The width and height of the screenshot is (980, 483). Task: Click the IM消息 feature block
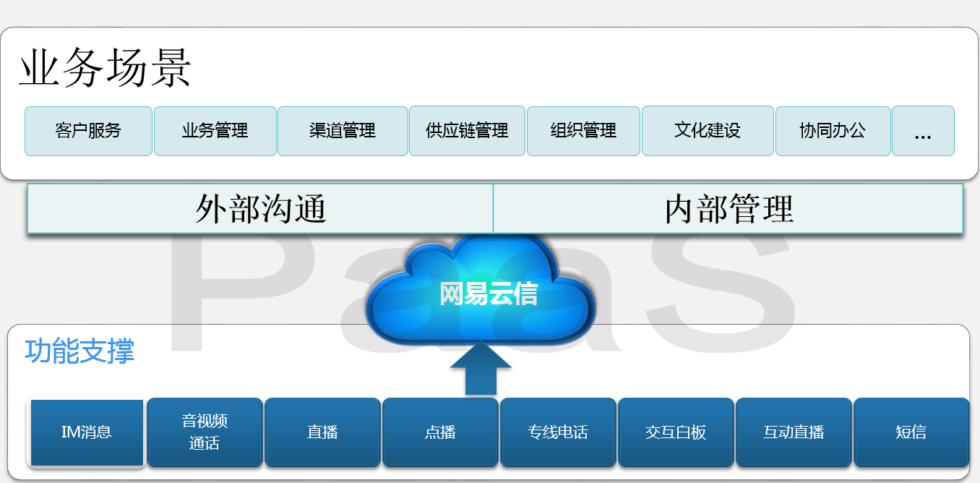tap(87, 432)
